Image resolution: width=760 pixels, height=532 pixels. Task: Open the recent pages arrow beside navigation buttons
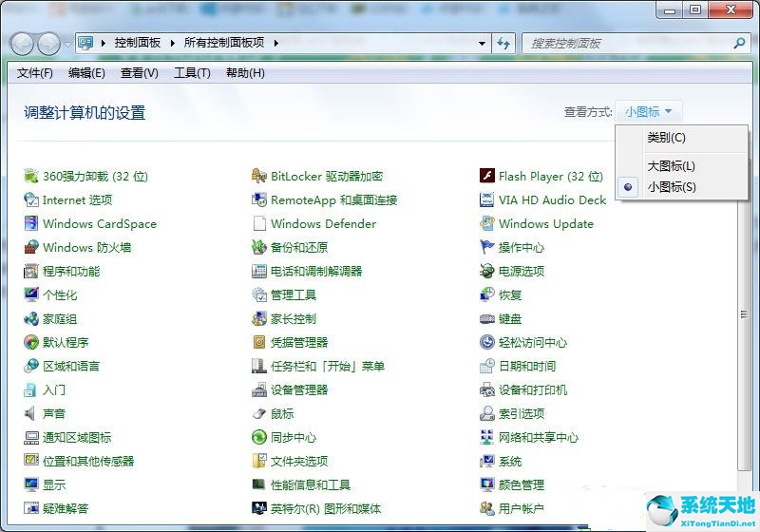pyautogui.click(x=67, y=44)
